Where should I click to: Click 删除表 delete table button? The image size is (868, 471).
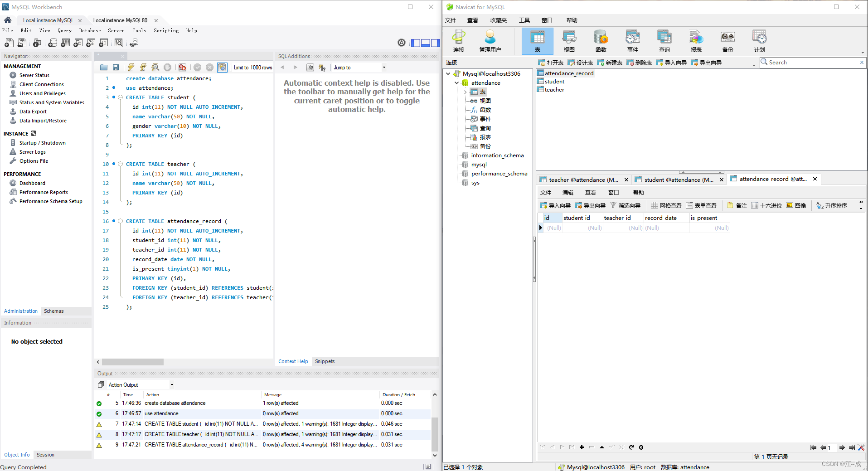pyautogui.click(x=639, y=63)
